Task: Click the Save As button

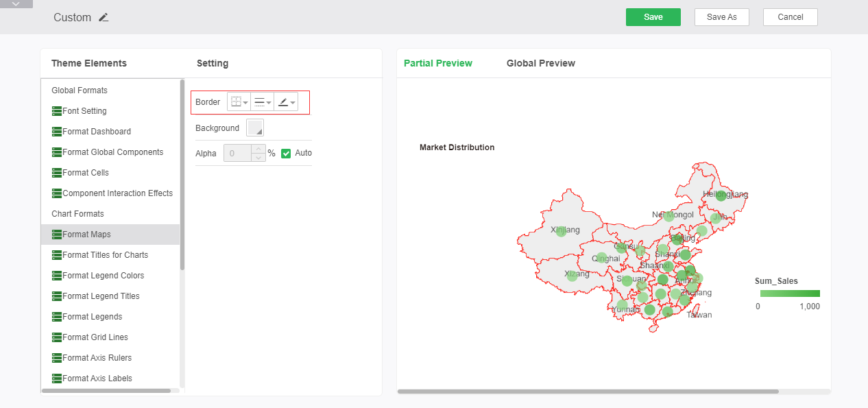Action: (721, 17)
